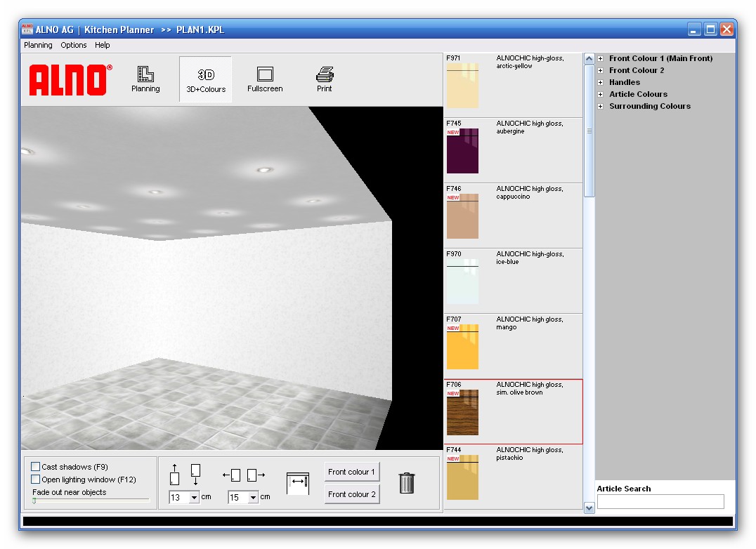This screenshot has width=756, height=549.
Task: Toggle the Open lighting window checkbox
Action: tap(36, 479)
